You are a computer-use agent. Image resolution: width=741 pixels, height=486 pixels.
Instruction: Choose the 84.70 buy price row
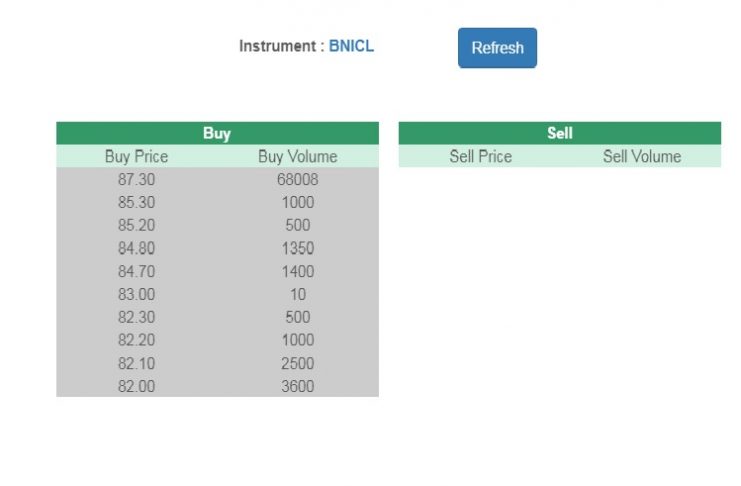click(x=136, y=271)
